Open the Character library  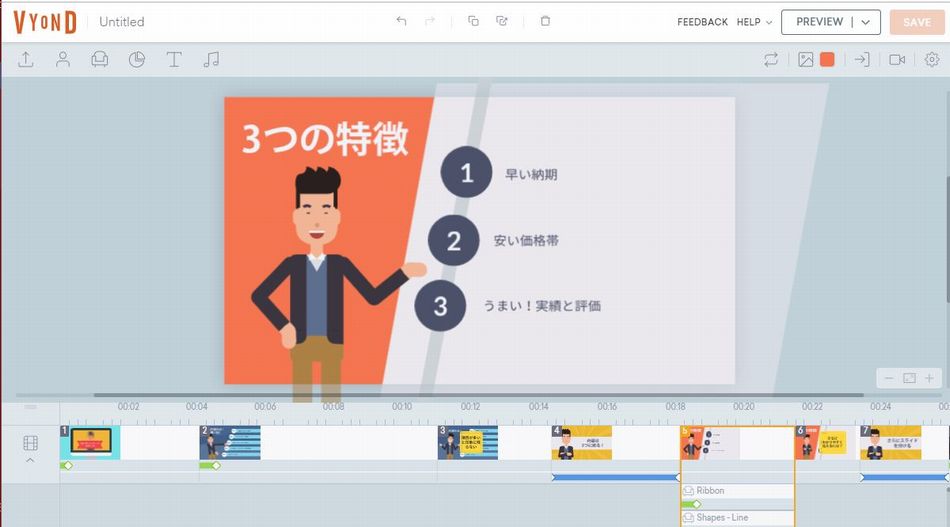click(x=62, y=59)
